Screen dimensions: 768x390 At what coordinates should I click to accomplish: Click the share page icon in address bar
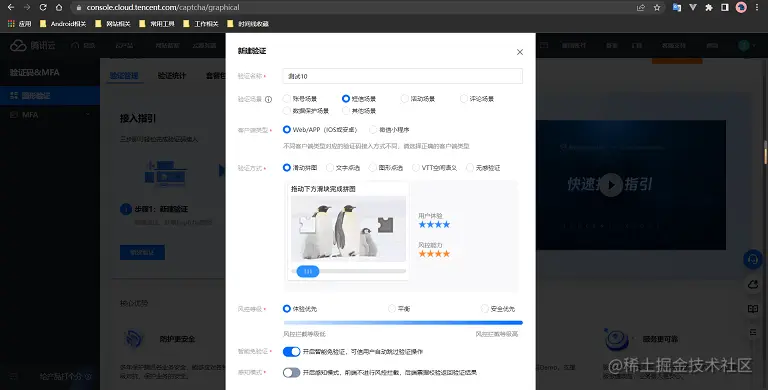[641, 7]
